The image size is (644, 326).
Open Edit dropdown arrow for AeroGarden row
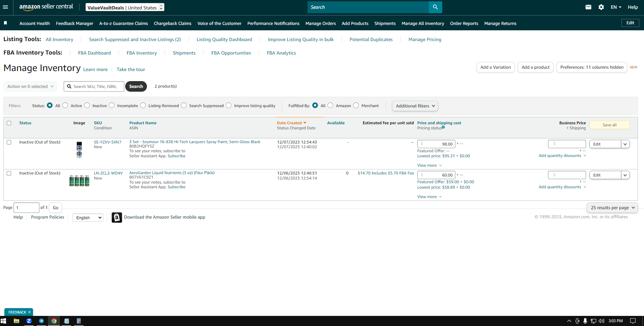pyautogui.click(x=625, y=175)
